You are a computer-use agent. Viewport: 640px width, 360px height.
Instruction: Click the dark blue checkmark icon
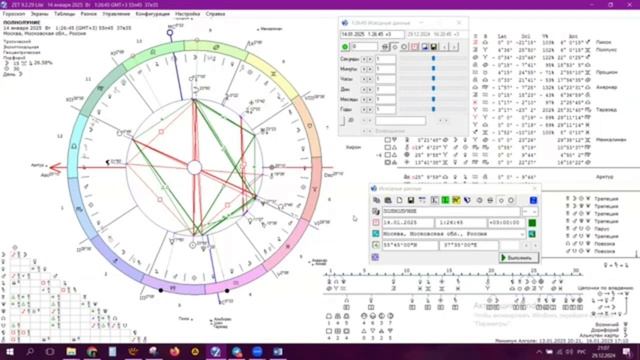pyautogui.click(x=467, y=200)
